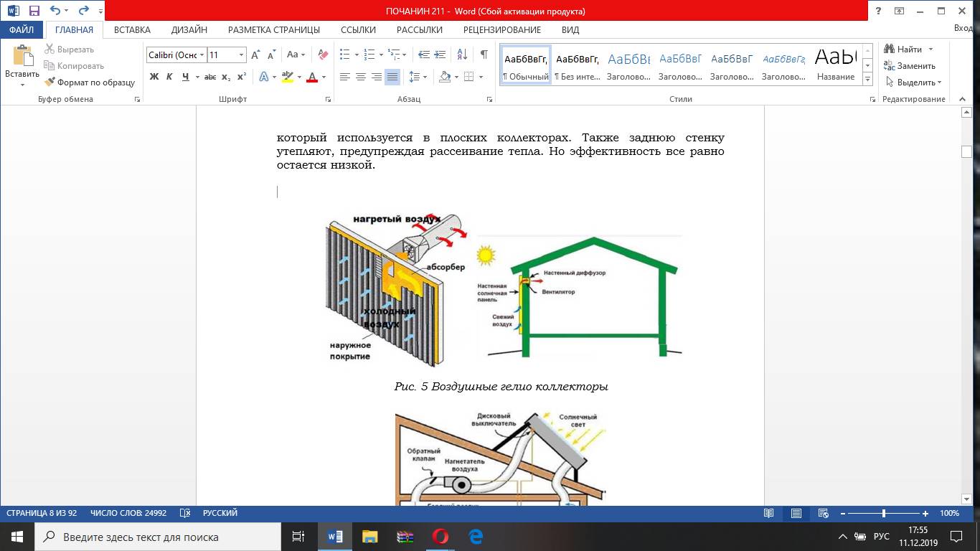Screen dimensions: 980x551
Task: Activate Формат по образцу painter
Action: [x=90, y=83]
